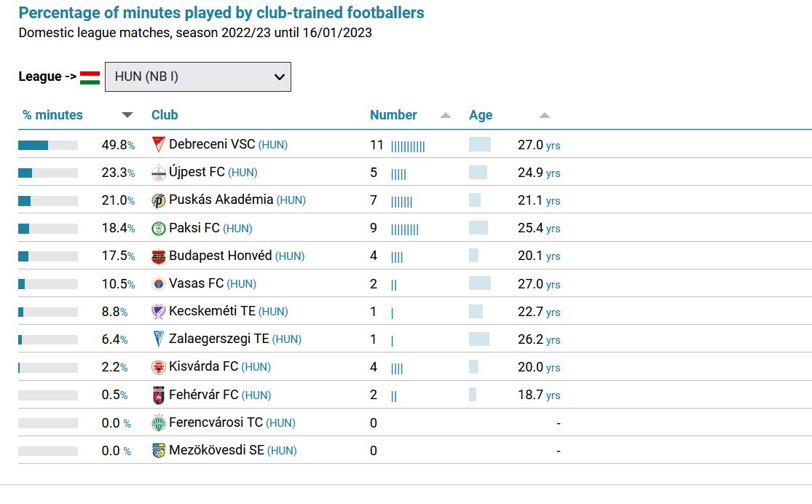Click the Újpest FC club crest
Viewport: 812px width, 504px height.
[159, 173]
